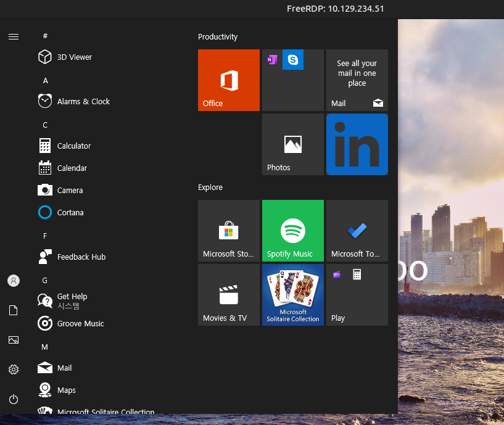The width and height of the screenshot is (504, 425).
Task: Select Alarms & Clock in app list
Action: click(x=83, y=101)
